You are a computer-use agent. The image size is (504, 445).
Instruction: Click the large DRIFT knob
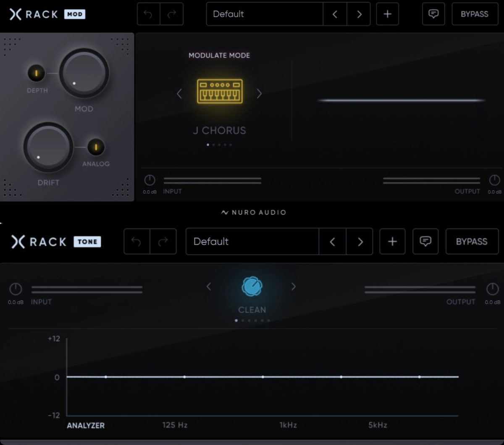click(48, 147)
